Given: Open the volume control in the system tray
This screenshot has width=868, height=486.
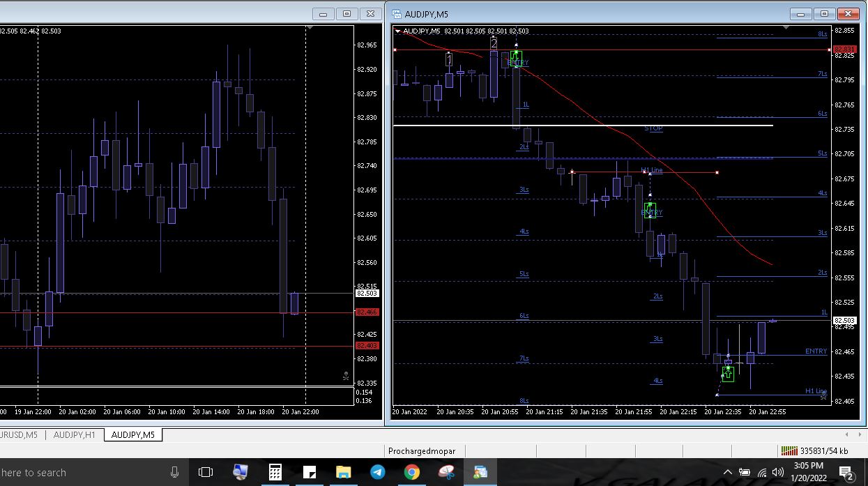Looking at the screenshot, I should (x=777, y=472).
